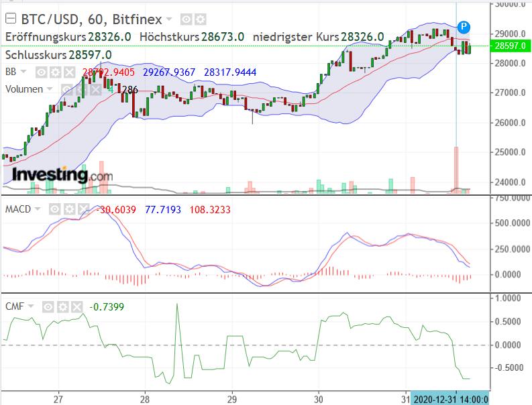Click MACD signal value 108.3233
The width and height of the screenshot is (532, 405).
point(210,210)
